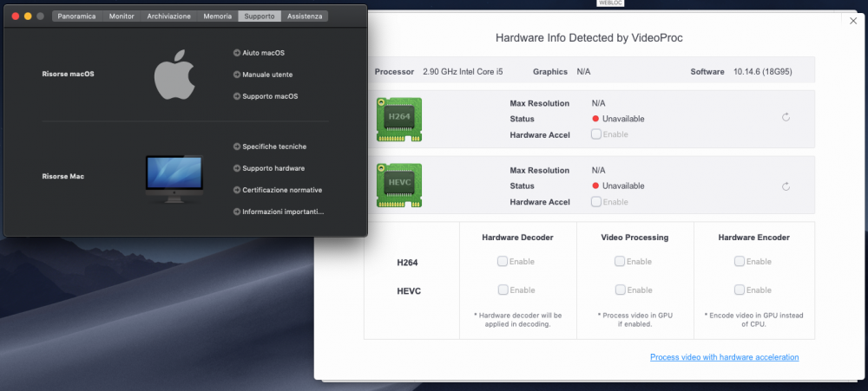
Task: Click the HEVC chip icon
Action: (399, 186)
